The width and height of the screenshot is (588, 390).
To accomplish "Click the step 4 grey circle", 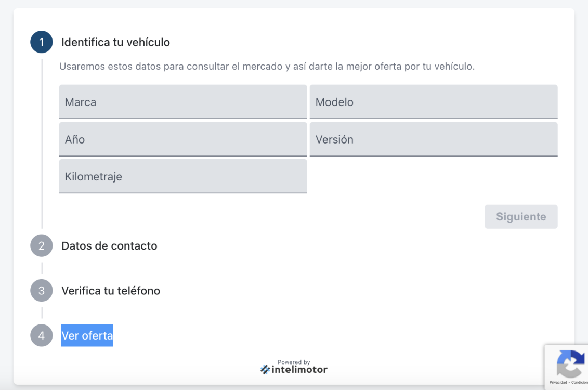I will (42, 335).
